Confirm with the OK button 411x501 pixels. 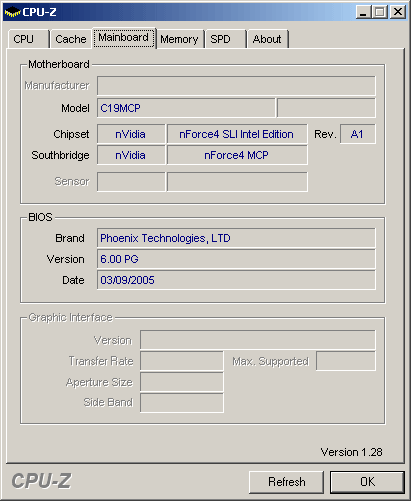point(367,482)
